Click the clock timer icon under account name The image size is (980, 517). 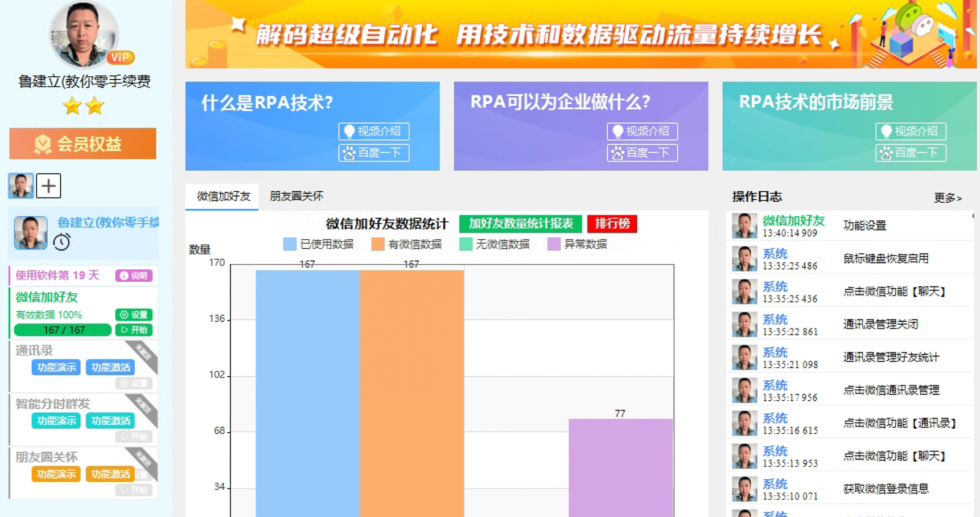tap(61, 242)
